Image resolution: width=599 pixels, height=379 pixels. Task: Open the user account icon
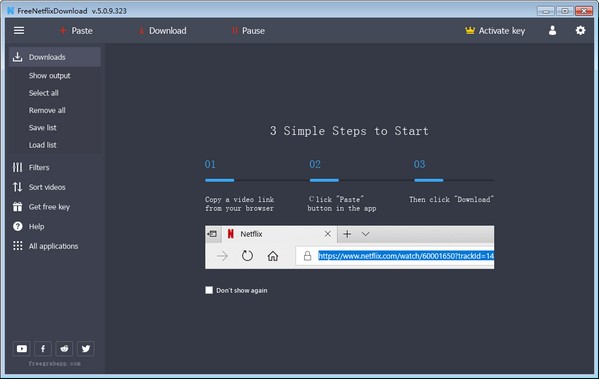[552, 31]
